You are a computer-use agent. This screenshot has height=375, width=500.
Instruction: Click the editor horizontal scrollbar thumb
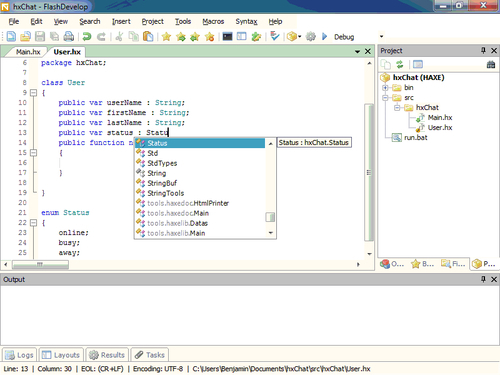(40, 265)
